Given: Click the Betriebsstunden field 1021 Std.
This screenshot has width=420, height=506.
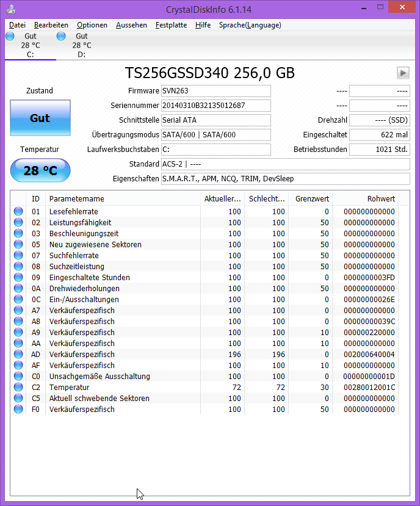Looking at the screenshot, I should pos(380,150).
